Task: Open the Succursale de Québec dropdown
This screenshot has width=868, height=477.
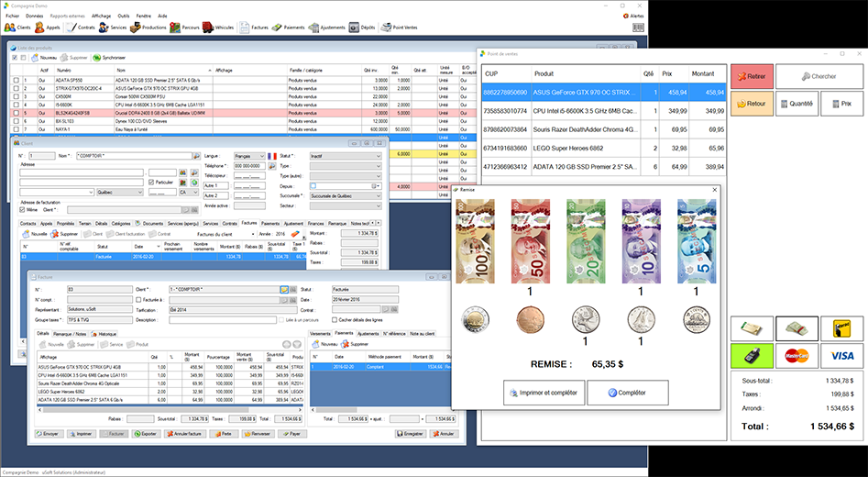Action: coord(346,196)
